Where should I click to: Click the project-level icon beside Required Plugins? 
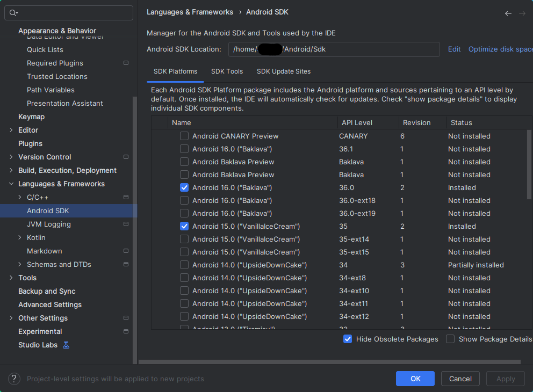126,63
